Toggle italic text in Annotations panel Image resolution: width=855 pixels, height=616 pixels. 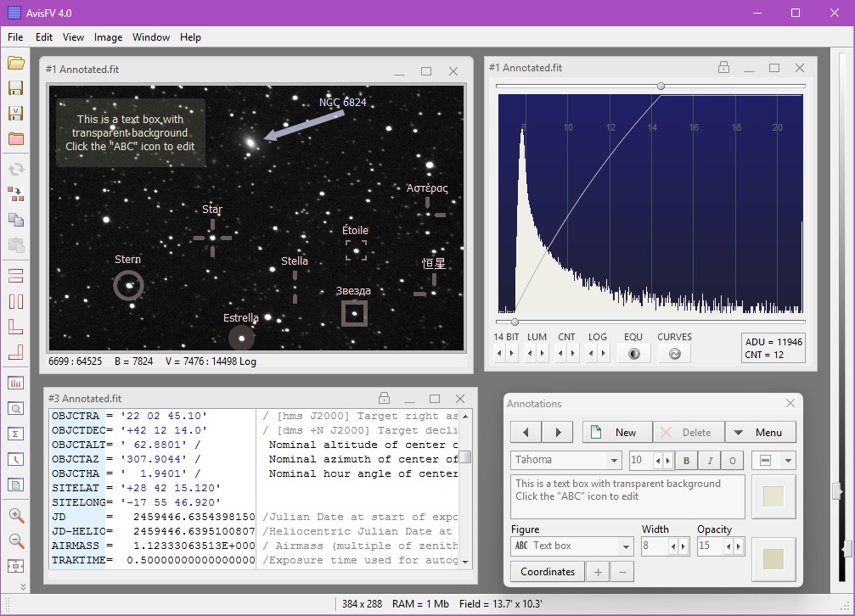(x=709, y=460)
